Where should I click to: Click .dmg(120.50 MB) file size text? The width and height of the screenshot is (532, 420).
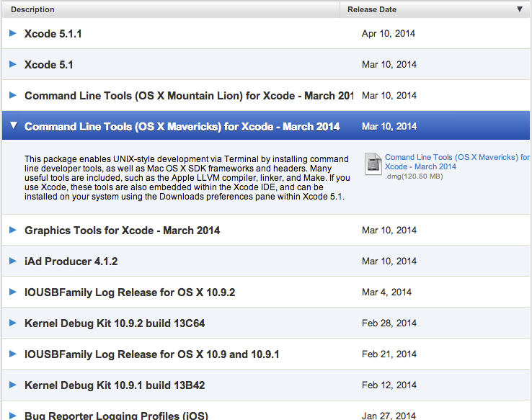point(414,177)
